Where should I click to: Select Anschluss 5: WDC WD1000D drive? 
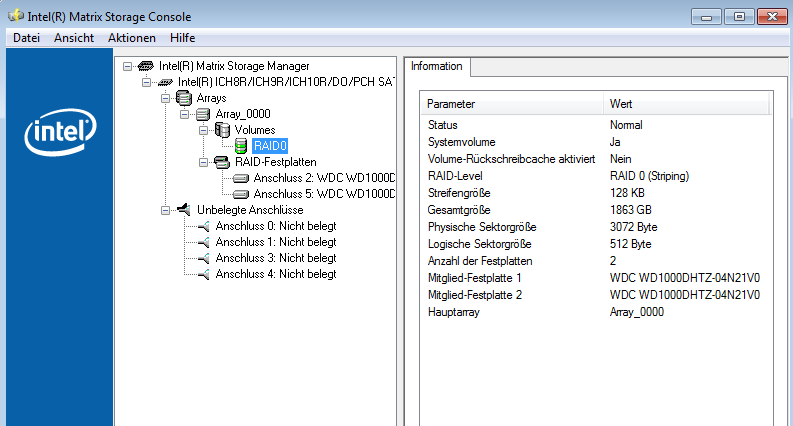[x=324, y=194]
